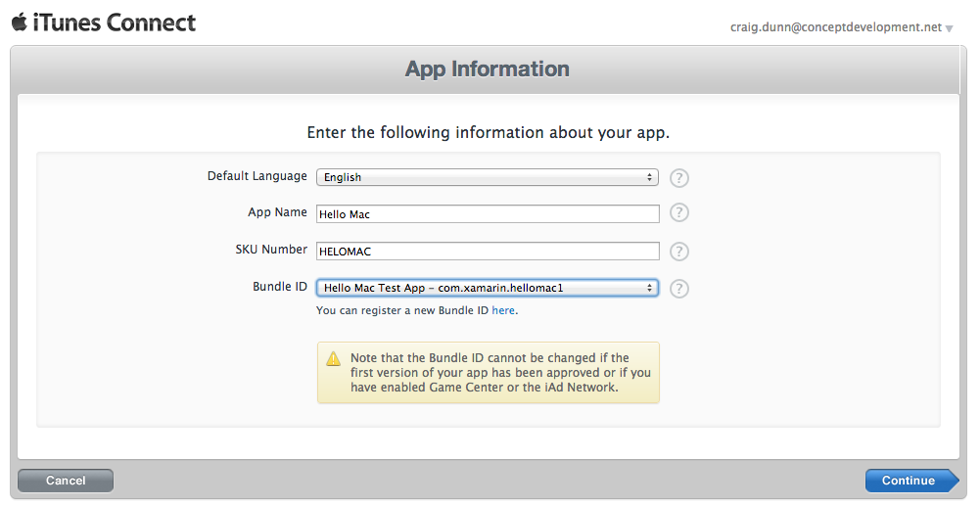
Task: Follow the 'here' link to register Bundle ID
Action: point(503,310)
